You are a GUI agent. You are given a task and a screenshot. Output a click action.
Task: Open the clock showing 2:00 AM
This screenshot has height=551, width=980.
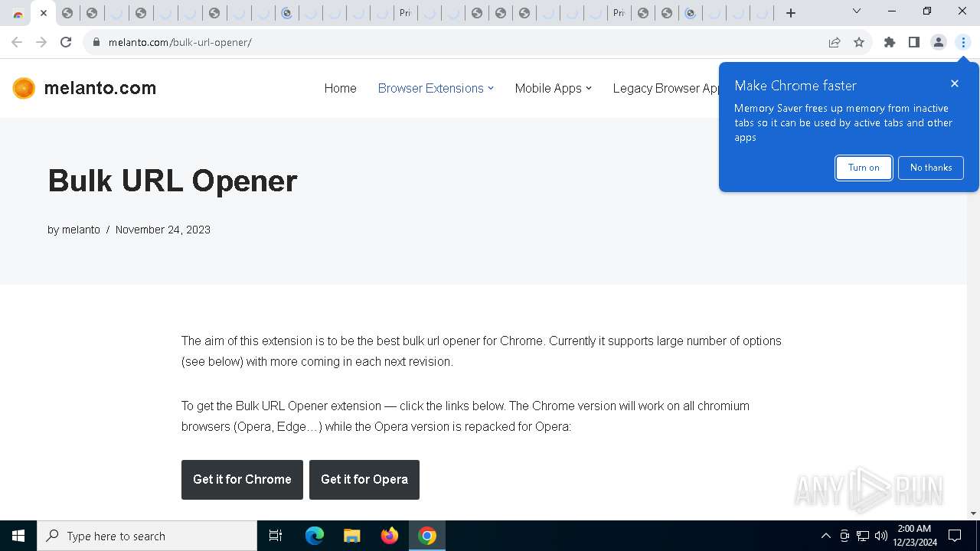[914, 536]
